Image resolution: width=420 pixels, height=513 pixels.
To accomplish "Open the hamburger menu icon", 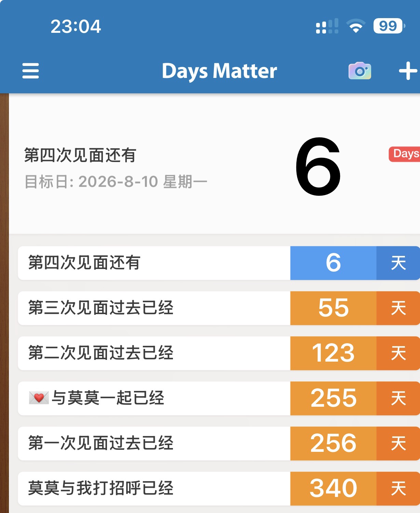I will [30, 71].
